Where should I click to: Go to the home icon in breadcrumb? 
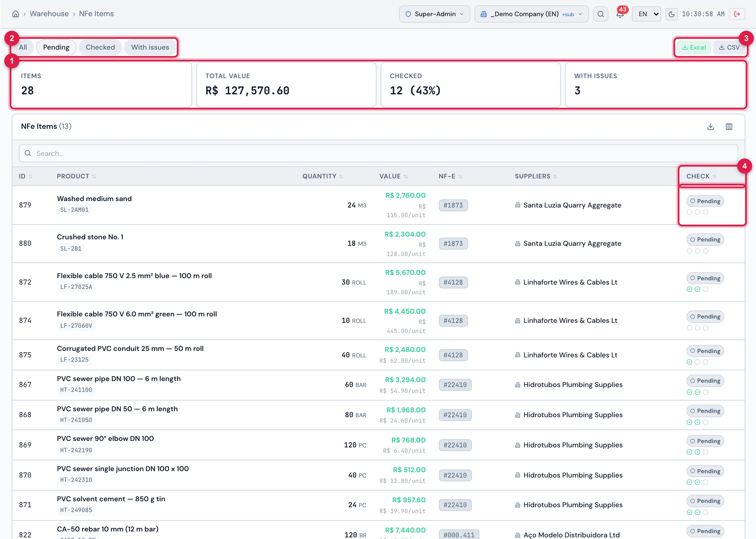tap(16, 14)
